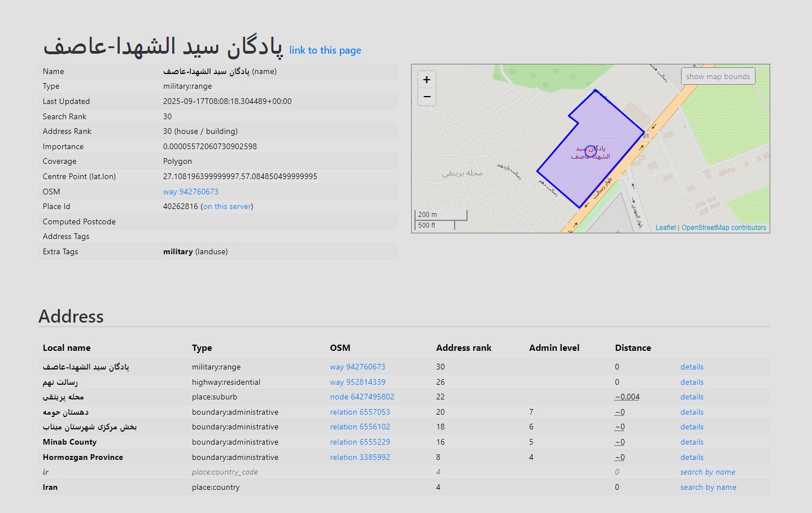Zoom in on the map
Viewport: 812px width, 513px height.
(427, 80)
